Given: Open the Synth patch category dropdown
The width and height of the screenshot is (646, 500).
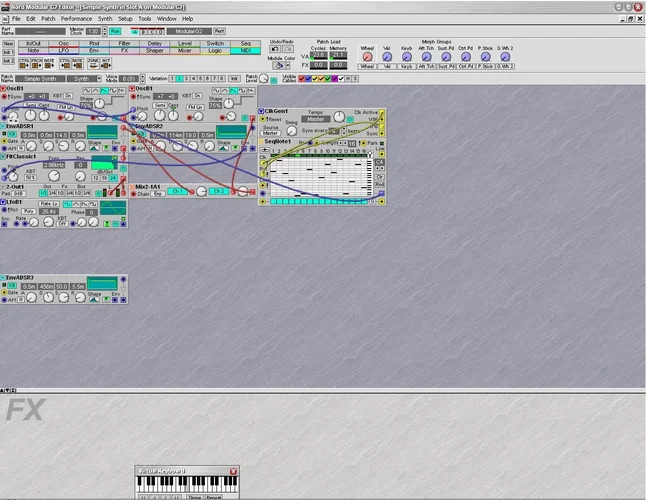Looking at the screenshot, I should coord(99,79).
